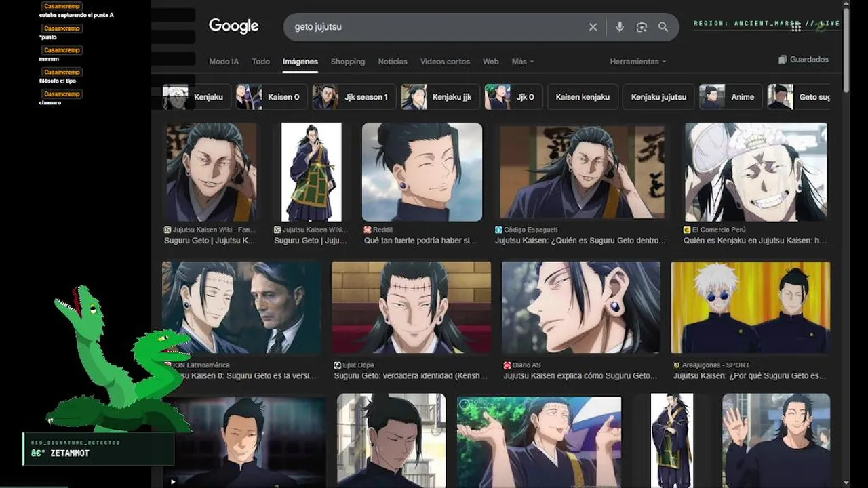The height and width of the screenshot is (488, 868).
Task: Open Geto shrugging outdoors thumbnail
Action: pyautogui.click(x=539, y=442)
